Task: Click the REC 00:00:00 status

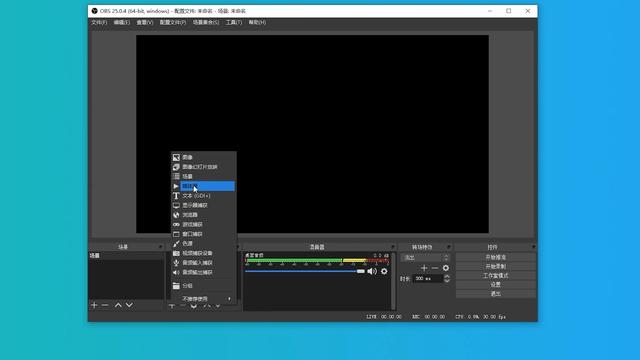Action: coord(429,317)
